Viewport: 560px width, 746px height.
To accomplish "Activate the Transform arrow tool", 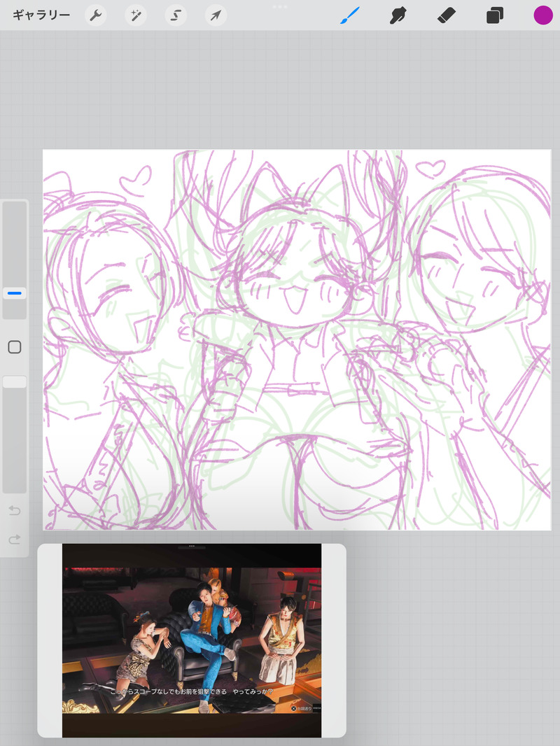I will click(x=216, y=15).
